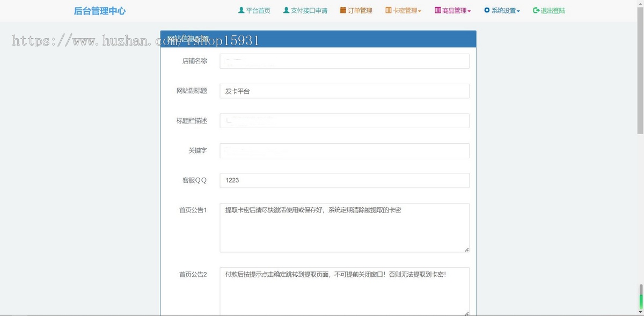644x316 pixels.
Task: Open the 平台首页 menu link
Action: (x=254, y=11)
